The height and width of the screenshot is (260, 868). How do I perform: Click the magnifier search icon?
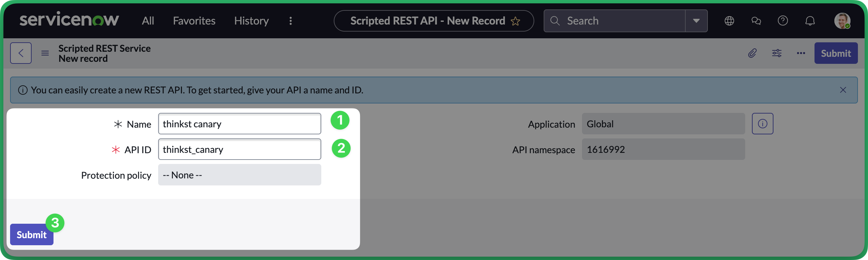(x=555, y=21)
